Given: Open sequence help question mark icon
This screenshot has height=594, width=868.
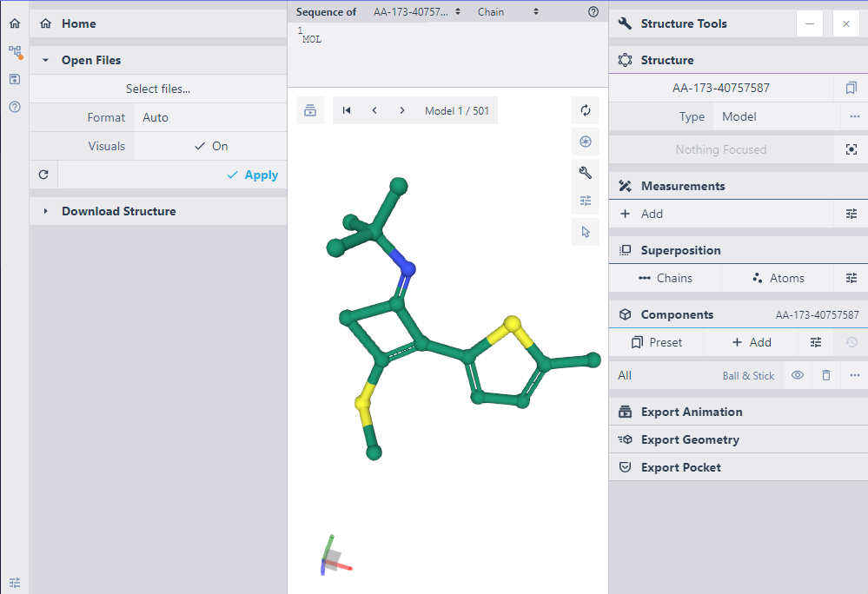Looking at the screenshot, I should point(593,11).
